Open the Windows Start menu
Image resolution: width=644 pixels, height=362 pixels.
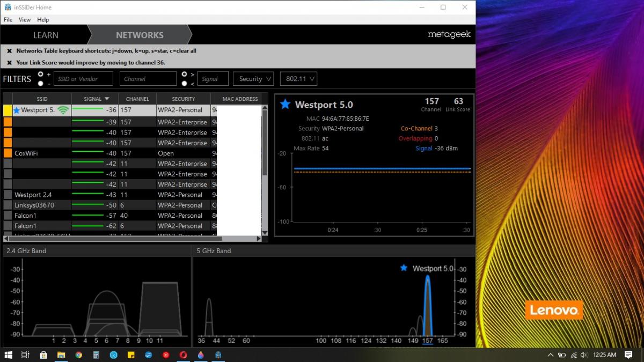tap(9, 354)
